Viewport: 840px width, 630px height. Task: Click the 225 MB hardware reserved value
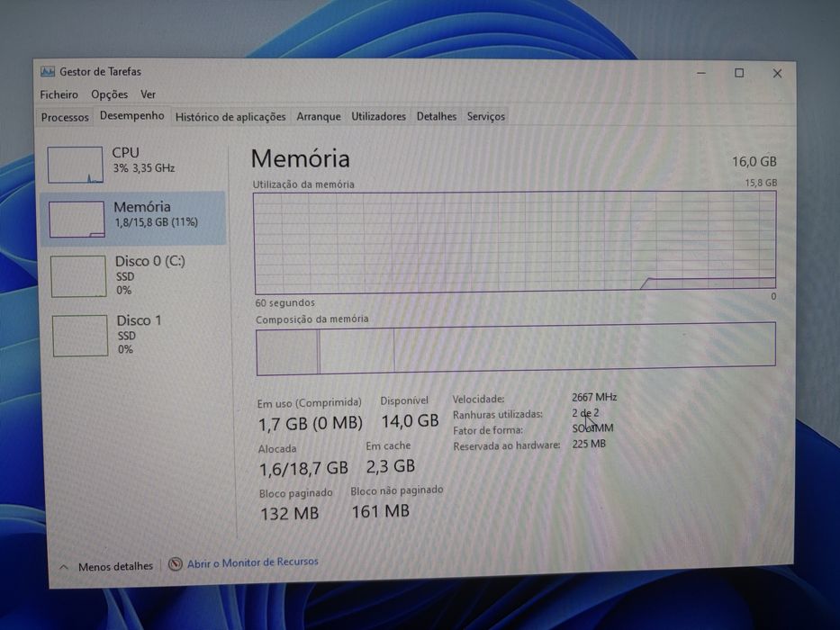589,444
